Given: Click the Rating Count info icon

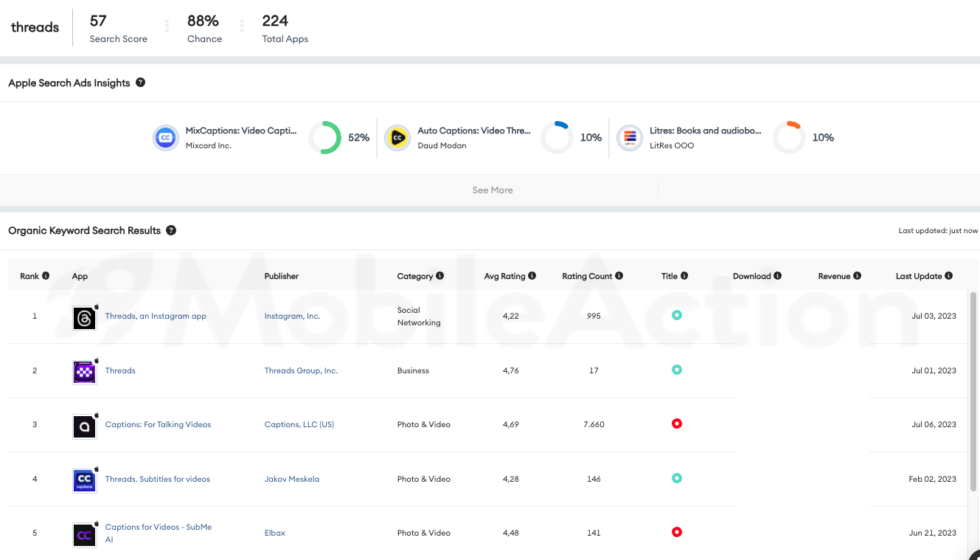Looking at the screenshot, I should click(619, 276).
